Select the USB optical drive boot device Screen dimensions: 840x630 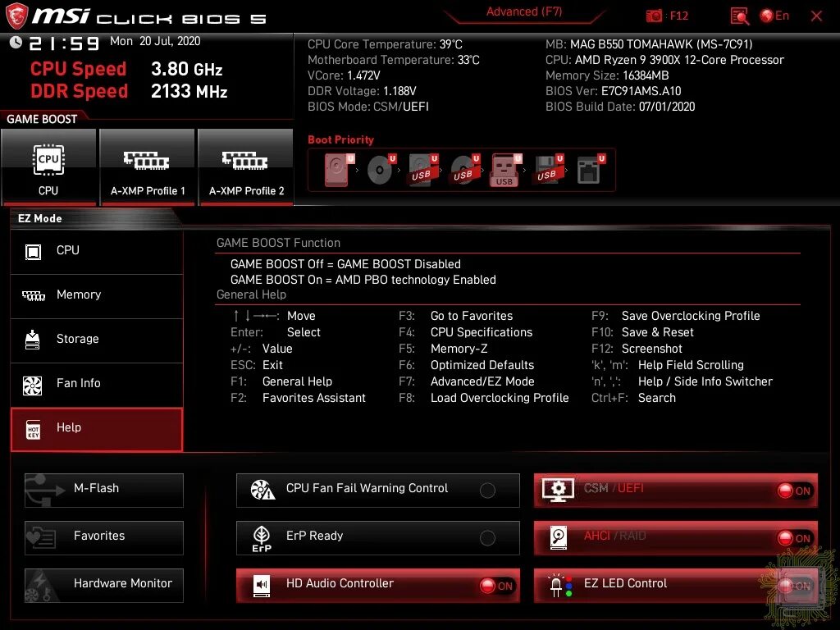(464, 170)
